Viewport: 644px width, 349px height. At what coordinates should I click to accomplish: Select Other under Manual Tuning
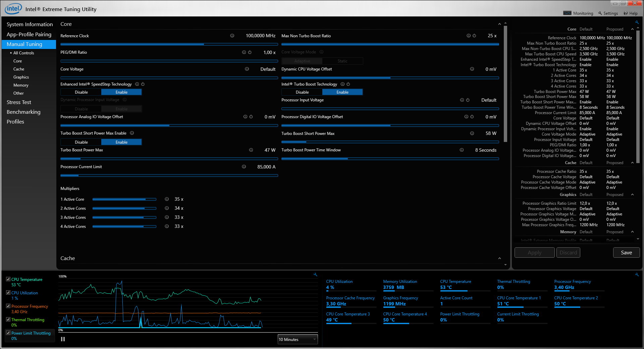18,93
